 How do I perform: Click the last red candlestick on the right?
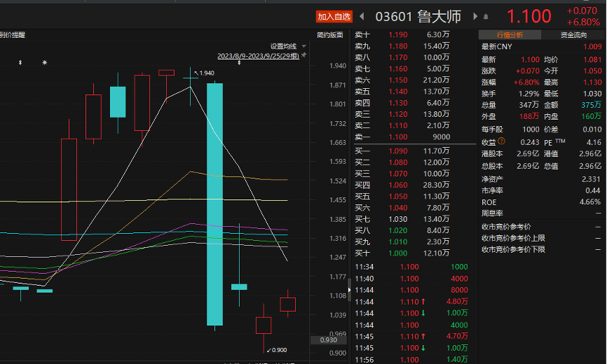click(x=287, y=304)
